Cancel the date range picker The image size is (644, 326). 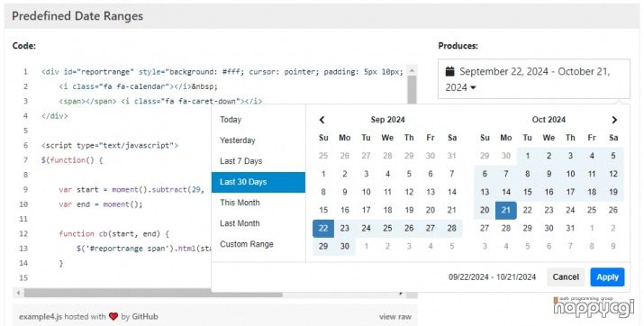coord(566,277)
